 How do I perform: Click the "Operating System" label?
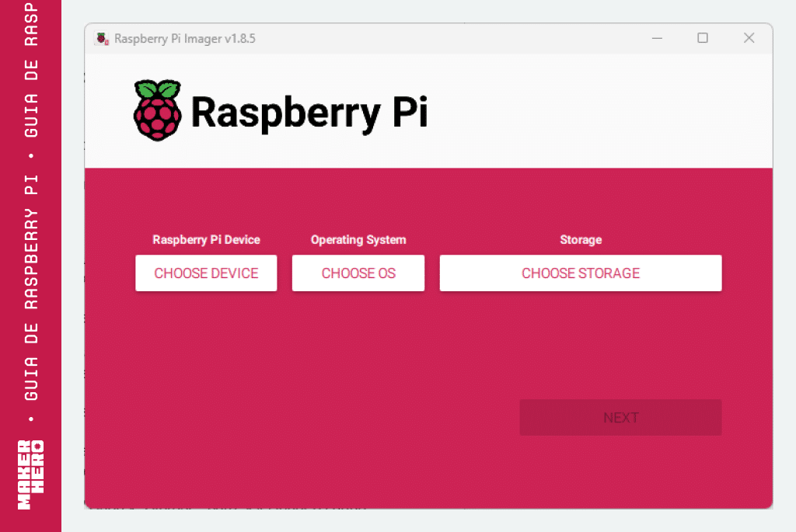coord(358,240)
